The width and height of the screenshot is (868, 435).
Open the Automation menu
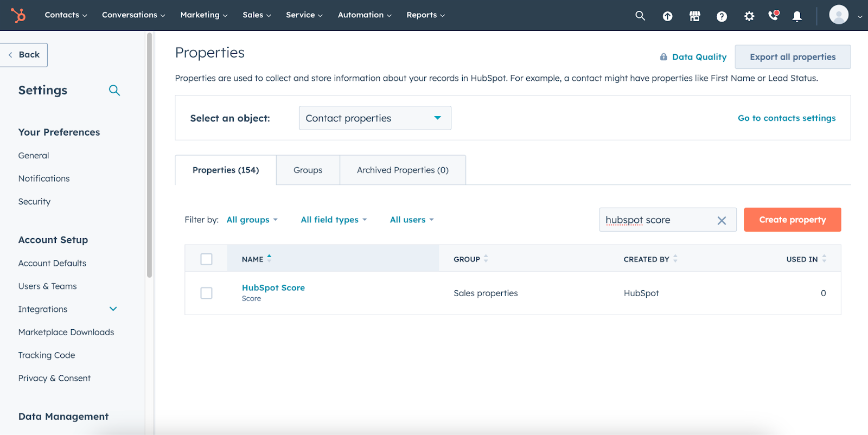click(365, 15)
